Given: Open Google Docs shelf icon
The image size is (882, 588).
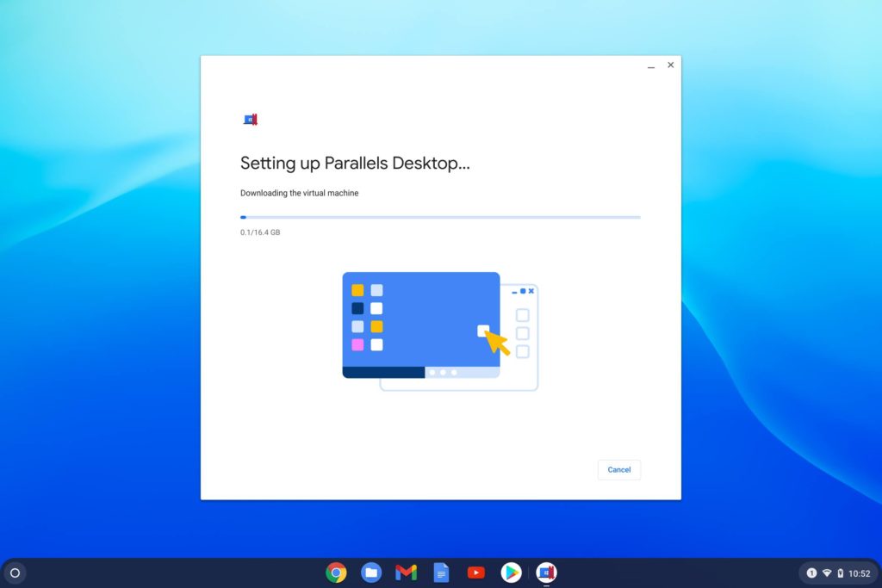Looking at the screenshot, I should click(442, 573).
